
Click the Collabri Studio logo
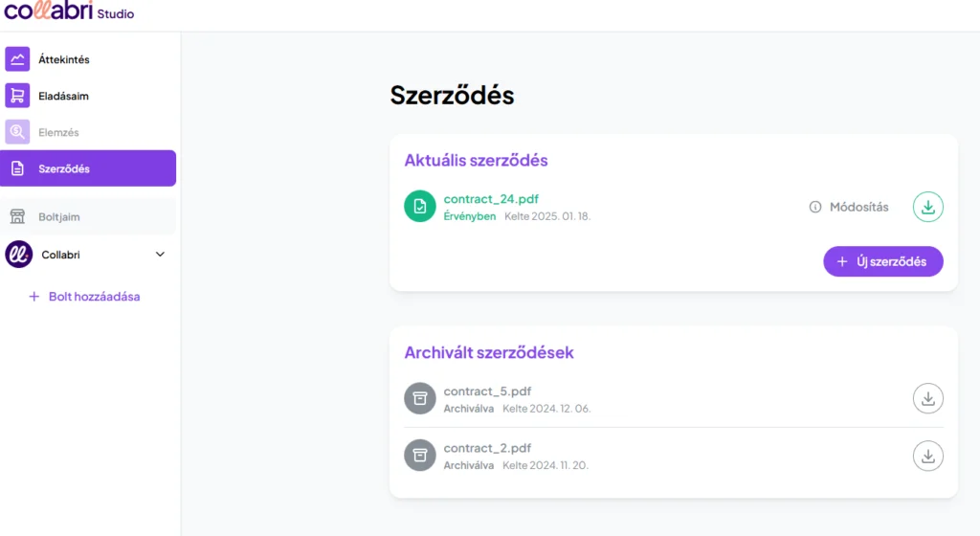click(69, 12)
